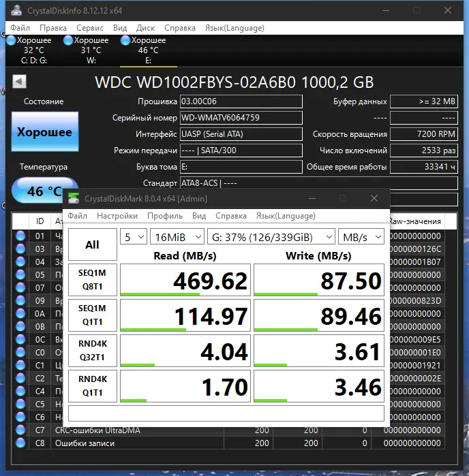Open Профиль menu in CrystalDiskMark

click(x=165, y=216)
